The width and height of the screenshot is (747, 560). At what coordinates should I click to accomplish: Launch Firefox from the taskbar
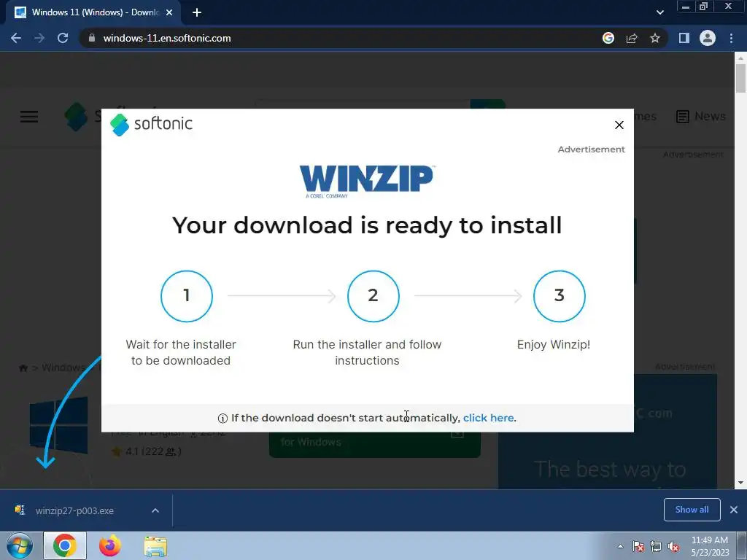point(110,545)
